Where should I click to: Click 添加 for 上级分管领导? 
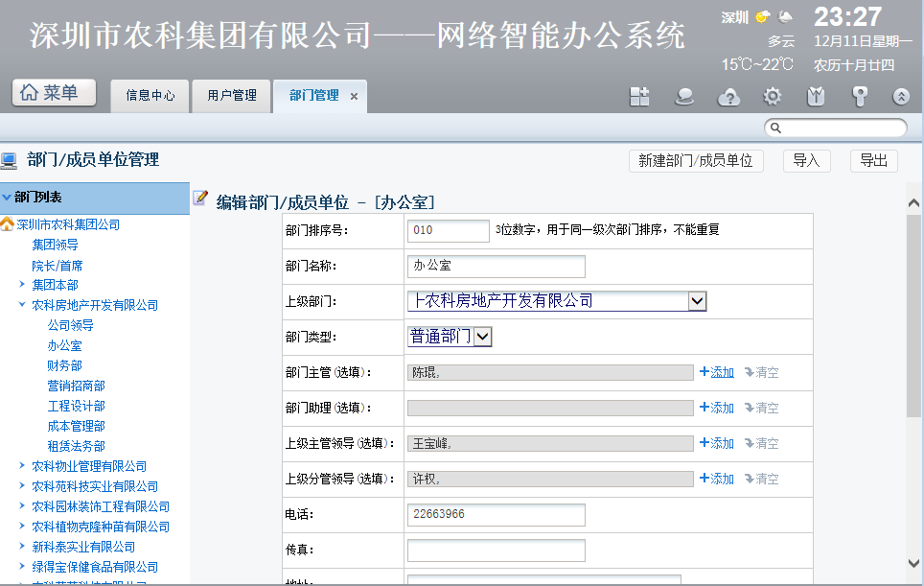click(717, 479)
